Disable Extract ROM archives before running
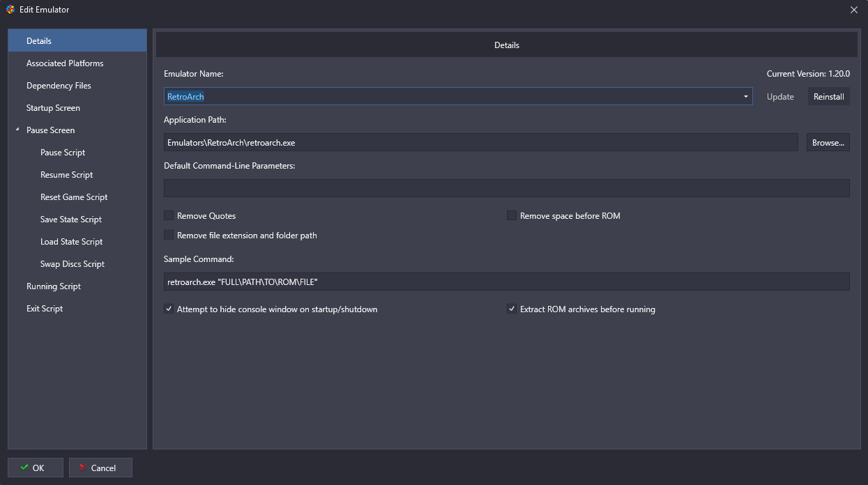Viewport: 868px width, 485px height. [x=512, y=309]
